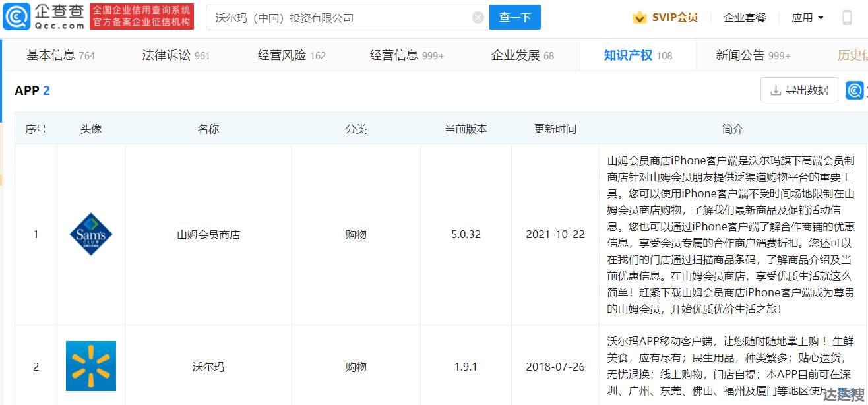Switch to 企业发展 tab
Screen dimensions: 868x405
pos(523,55)
